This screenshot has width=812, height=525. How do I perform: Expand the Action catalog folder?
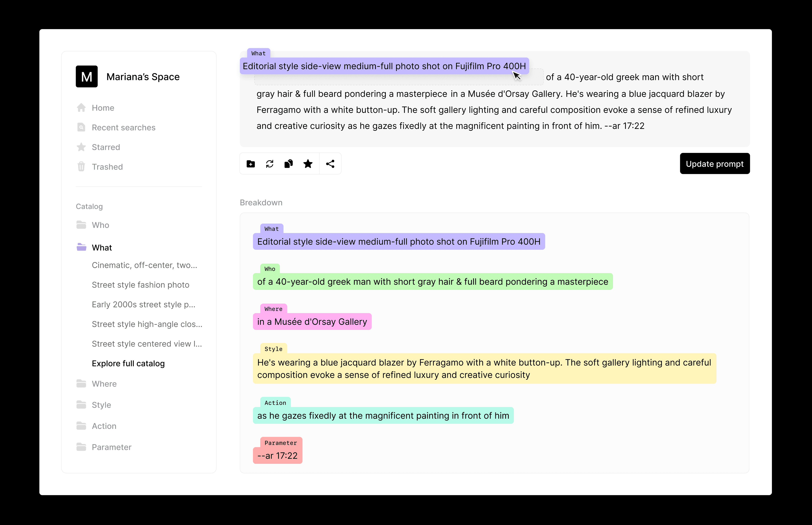coord(104,426)
